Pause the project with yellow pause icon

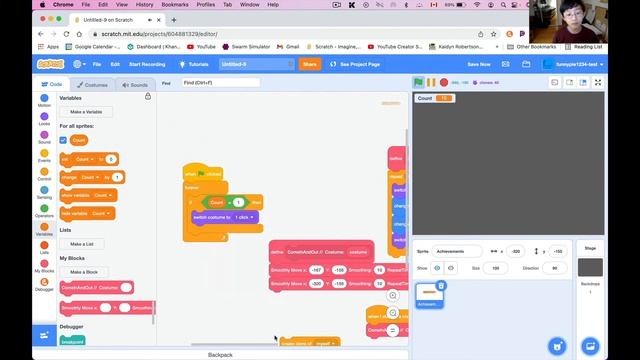pos(431,82)
